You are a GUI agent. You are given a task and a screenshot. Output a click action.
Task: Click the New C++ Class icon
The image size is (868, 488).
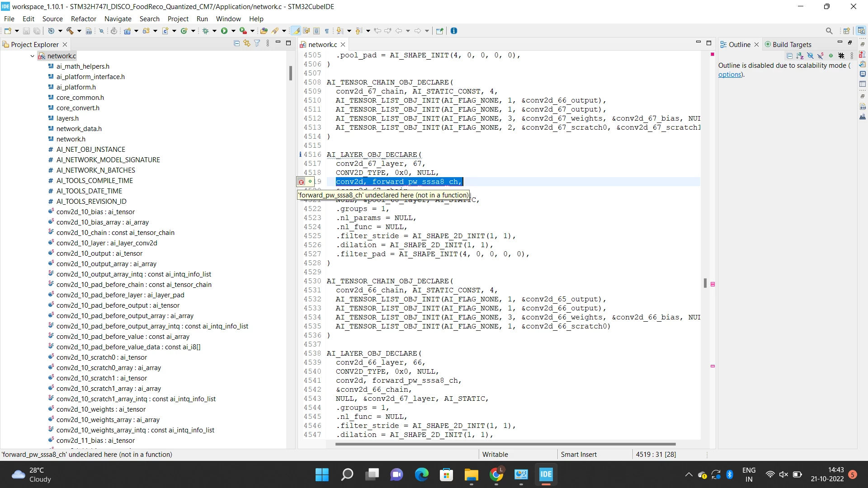(184, 31)
